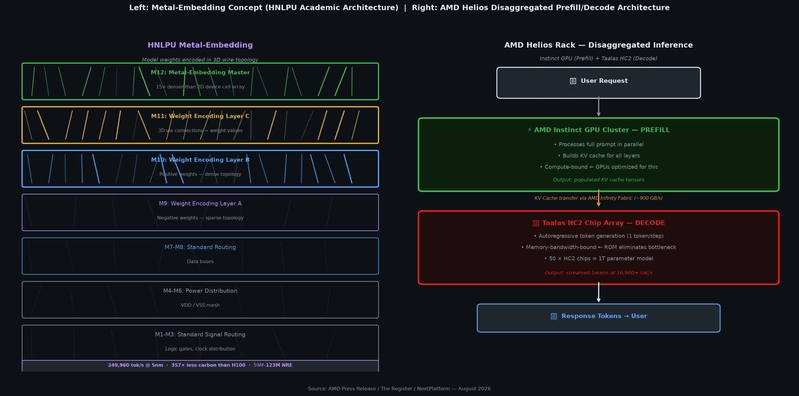Click the 'Builds KV cache for all layers' bullet
This screenshot has height=396, width=799.
point(598,155)
